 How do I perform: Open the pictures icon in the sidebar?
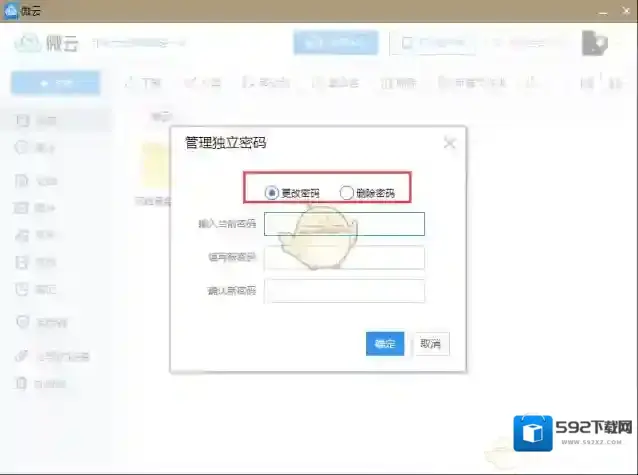click(22, 208)
